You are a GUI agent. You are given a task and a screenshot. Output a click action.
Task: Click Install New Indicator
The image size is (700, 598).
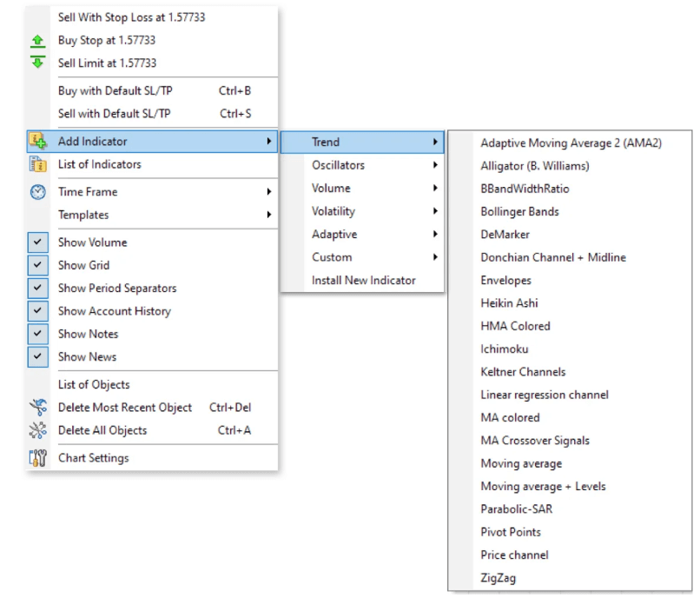tap(363, 280)
